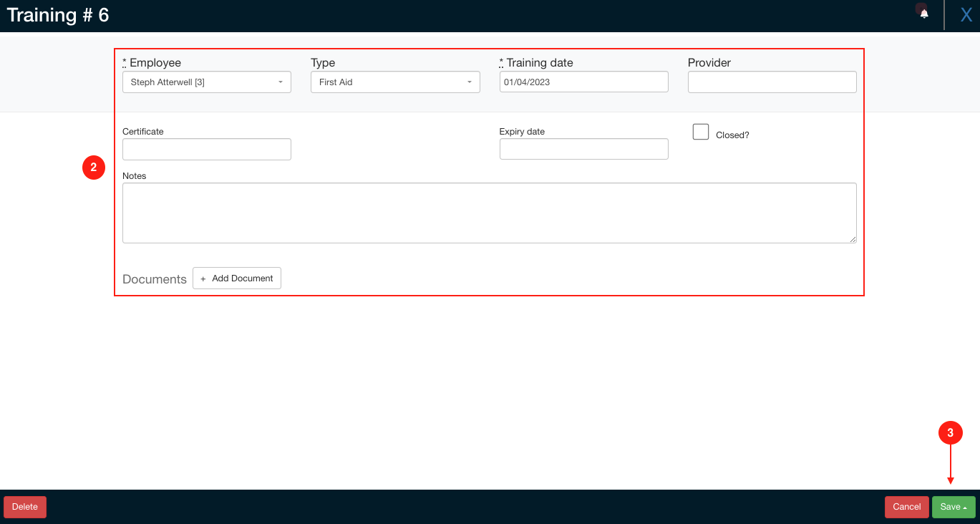Click into the Certificate input box
The image size is (980, 524).
click(x=206, y=150)
